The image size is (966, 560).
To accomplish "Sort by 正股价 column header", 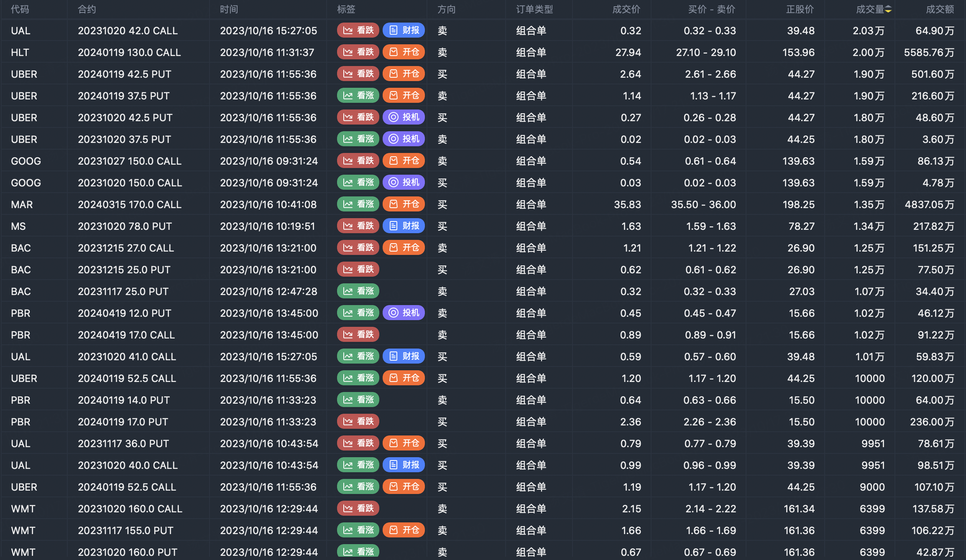I will (x=800, y=9).
